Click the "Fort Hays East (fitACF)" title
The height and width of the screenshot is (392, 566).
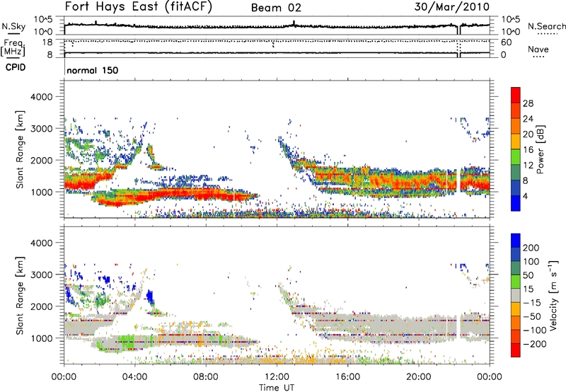(138, 7)
